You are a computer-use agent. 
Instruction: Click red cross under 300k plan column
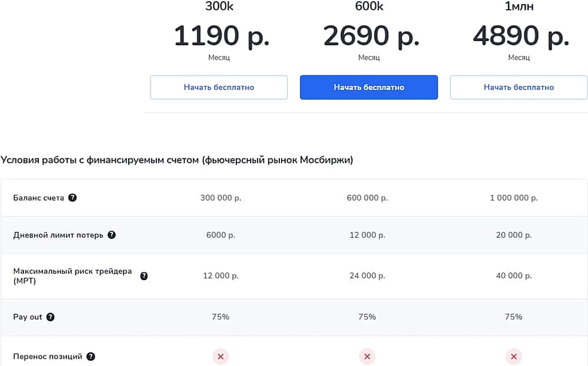coord(220,357)
